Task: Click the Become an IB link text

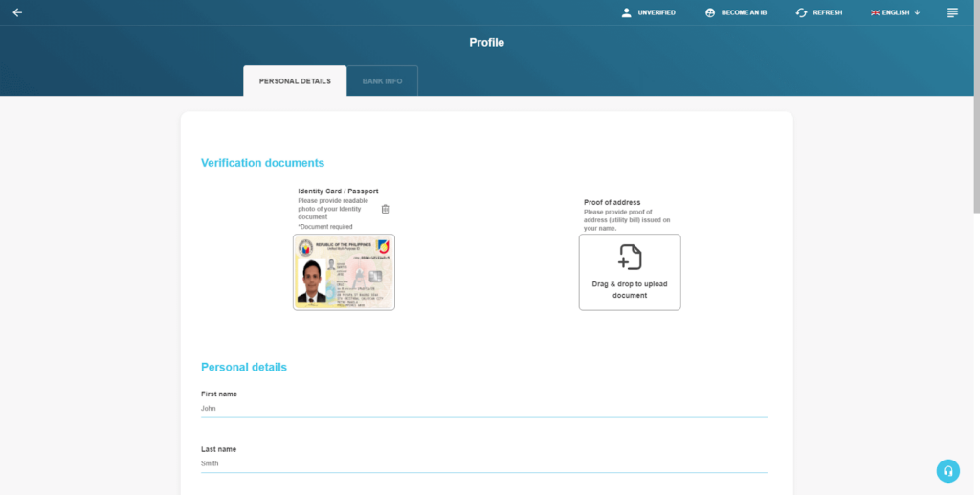Action: tap(745, 12)
